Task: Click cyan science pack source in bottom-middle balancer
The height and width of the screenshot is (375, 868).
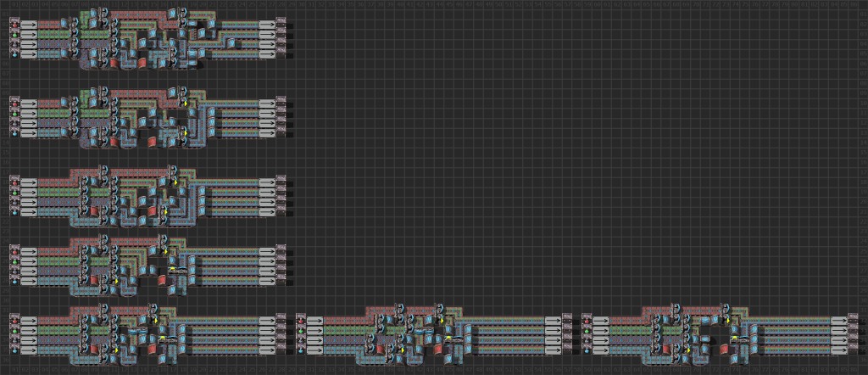Action: 301,351
